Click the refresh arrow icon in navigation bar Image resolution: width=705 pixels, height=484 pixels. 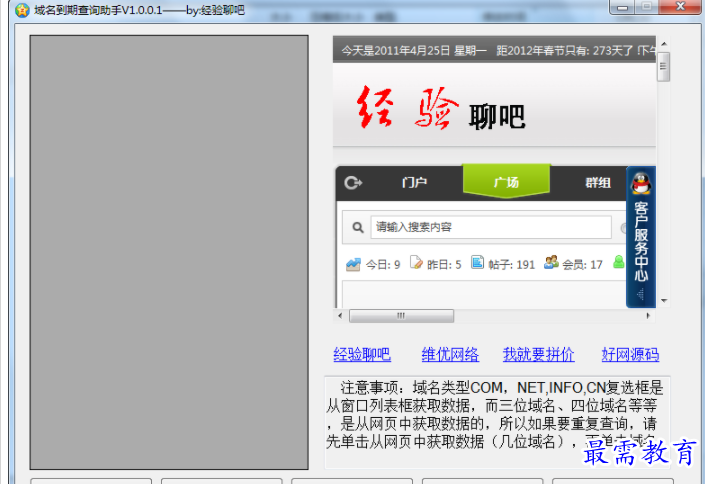tap(353, 183)
